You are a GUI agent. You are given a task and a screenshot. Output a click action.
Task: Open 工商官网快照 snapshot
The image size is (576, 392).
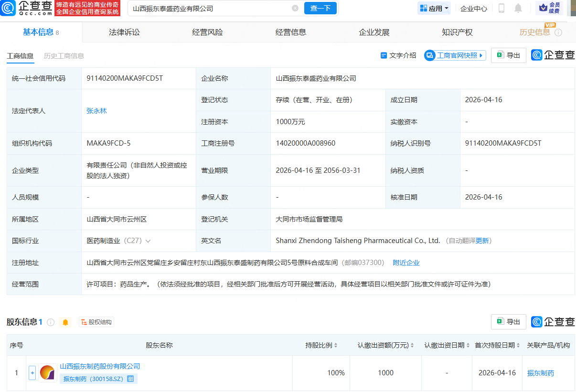tap(455, 55)
